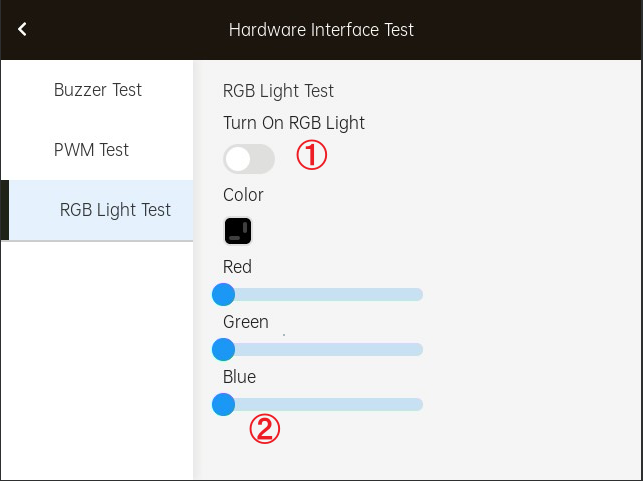Image resolution: width=643 pixels, height=481 pixels.
Task: Click the Red slider handle
Action: pos(223,294)
